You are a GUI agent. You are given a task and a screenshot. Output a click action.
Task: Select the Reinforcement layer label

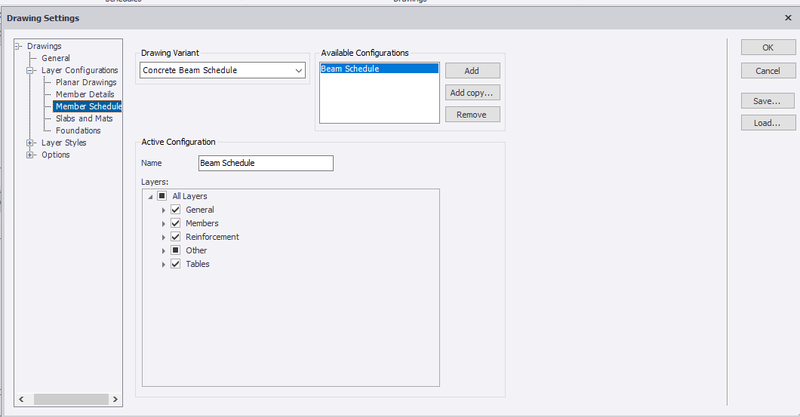(x=212, y=237)
